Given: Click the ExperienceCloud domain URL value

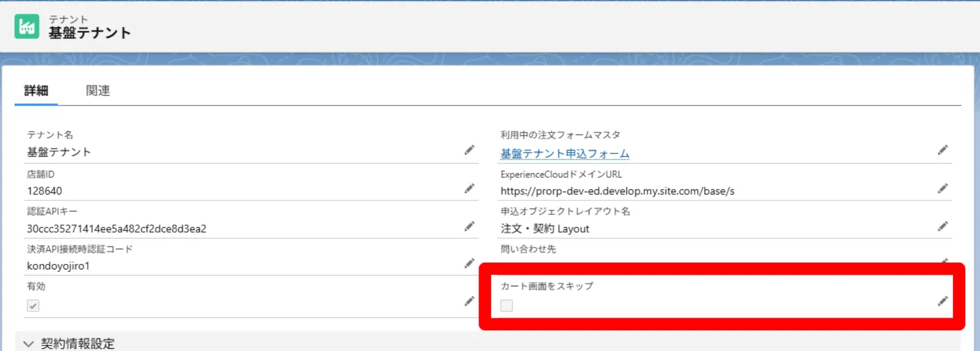Looking at the screenshot, I should point(617,191).
